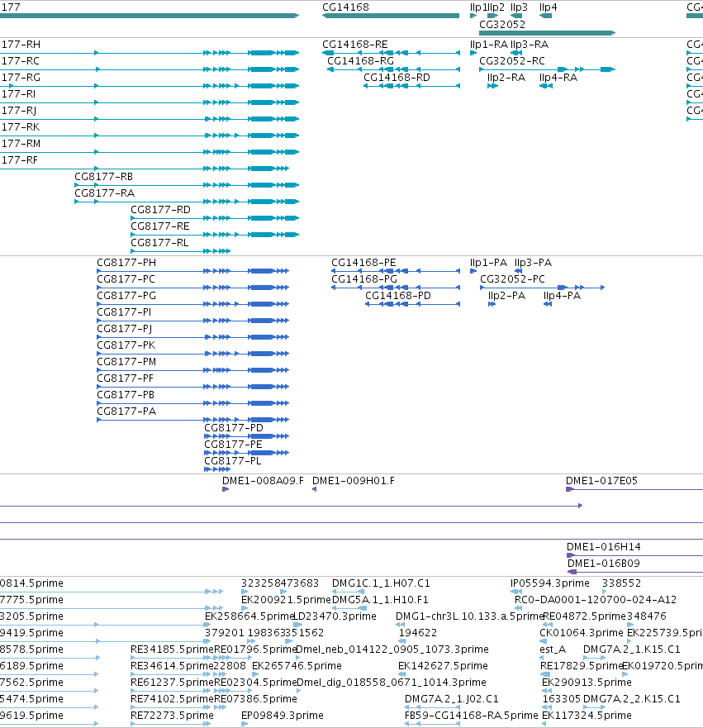
Task: Click the Ilp3-PA protein label
Action: click(x=533, y=263)
